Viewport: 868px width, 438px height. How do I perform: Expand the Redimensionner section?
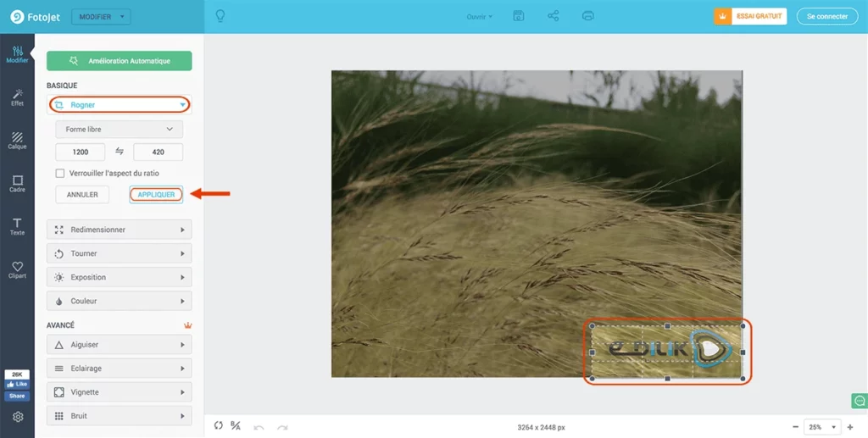tap(119, 230)
